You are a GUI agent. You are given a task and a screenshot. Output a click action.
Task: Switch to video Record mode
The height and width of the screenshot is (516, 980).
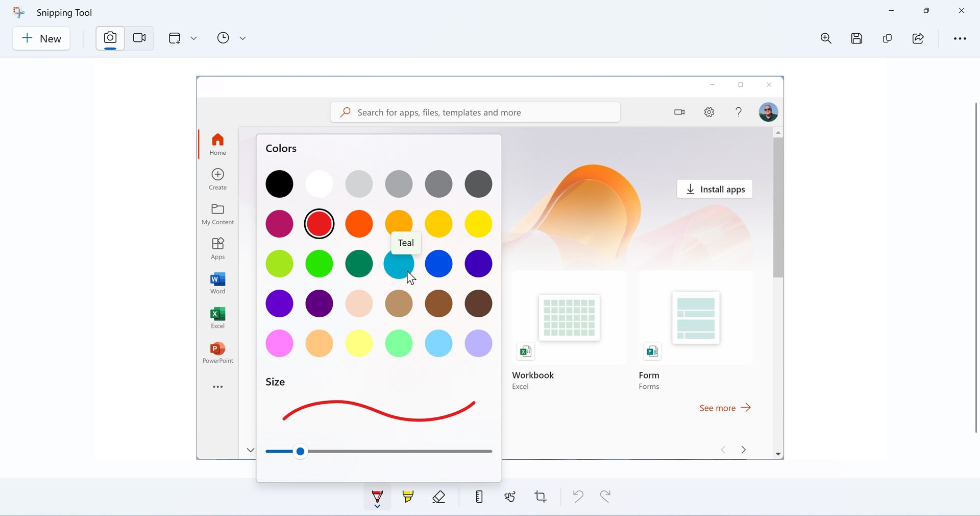[x=139, y=38]
